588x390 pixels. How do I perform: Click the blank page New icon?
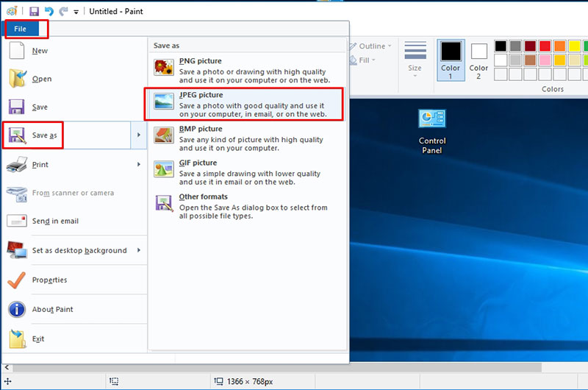pyautogui.click(x=17, y=51)
